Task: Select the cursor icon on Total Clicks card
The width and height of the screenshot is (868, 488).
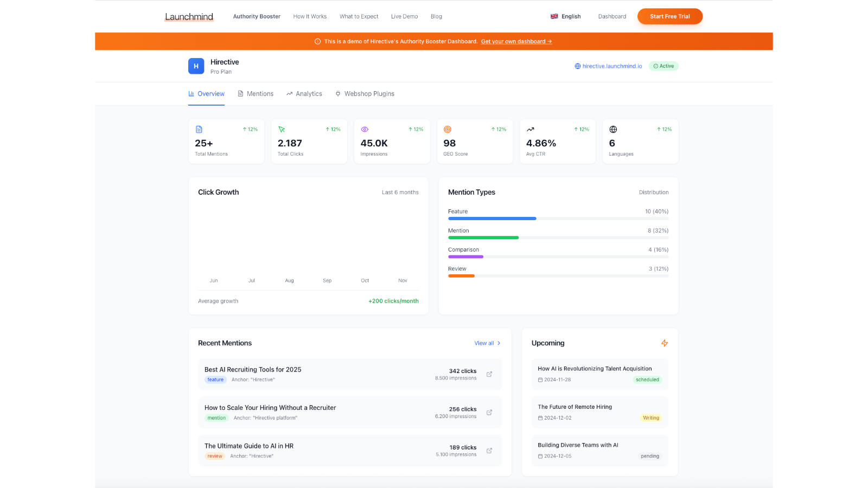Action: (x=282, y=129)
